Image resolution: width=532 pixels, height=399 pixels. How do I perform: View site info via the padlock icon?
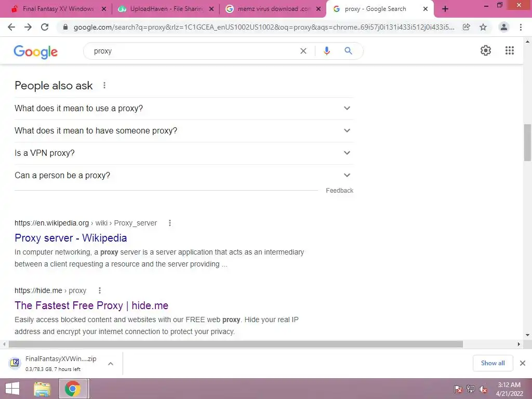(65, 27)
